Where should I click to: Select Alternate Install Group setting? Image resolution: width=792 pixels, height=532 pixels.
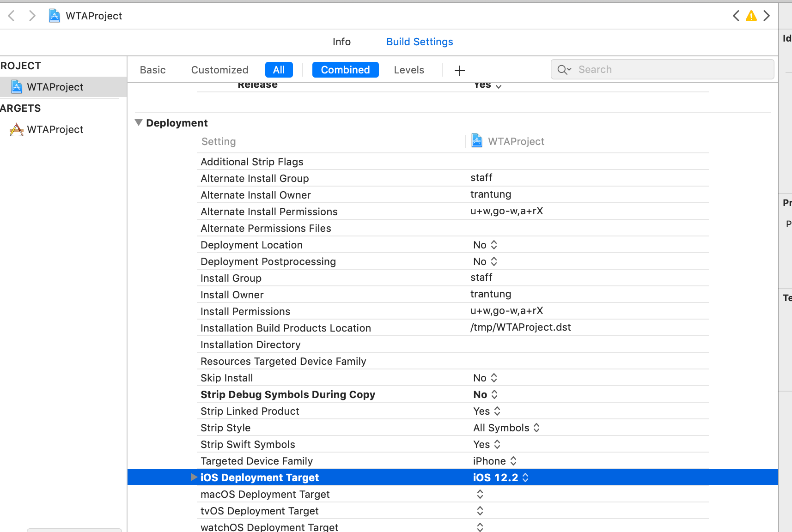tap(255, 178)
